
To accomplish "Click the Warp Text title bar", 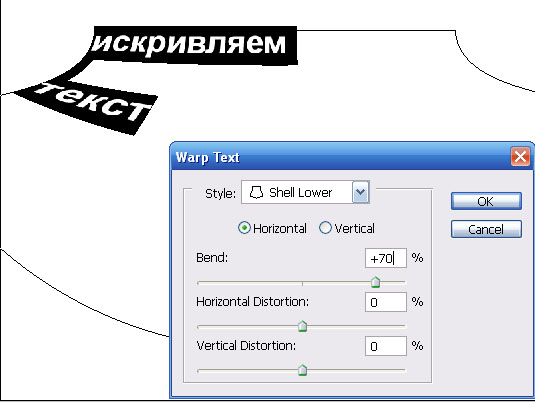I will click(x=351, y=157).
